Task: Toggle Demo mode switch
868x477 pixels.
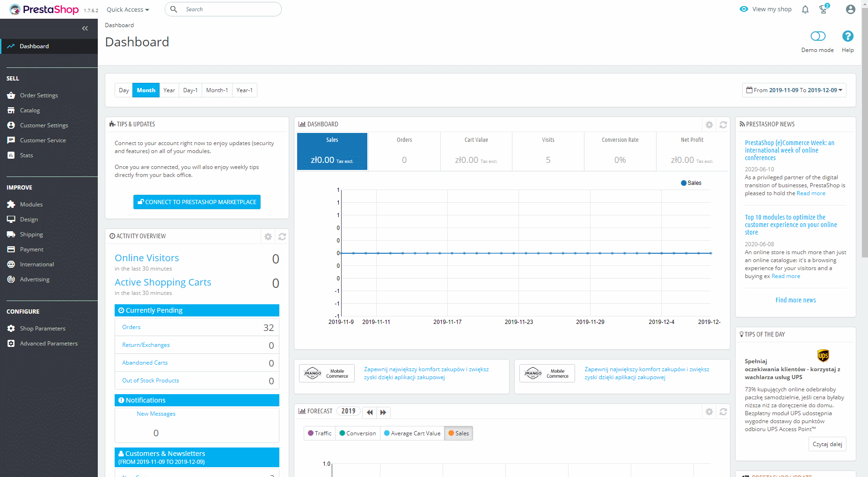Action: [817, 37]
